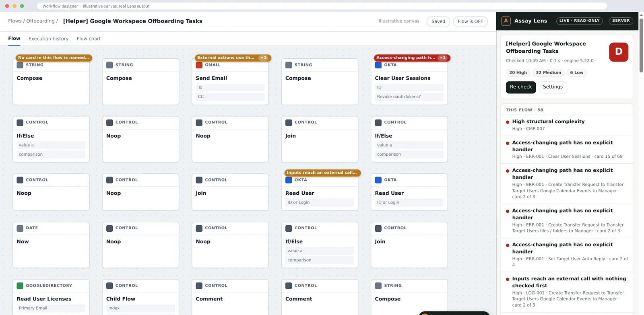Screen dimensions: 644x315
Task: Select the Send Email card title
Action: [x=211, y=78]
